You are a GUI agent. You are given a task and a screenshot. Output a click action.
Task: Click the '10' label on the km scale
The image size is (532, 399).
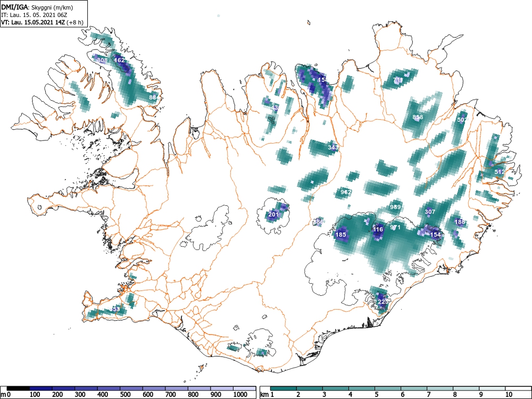click(509, 394)
